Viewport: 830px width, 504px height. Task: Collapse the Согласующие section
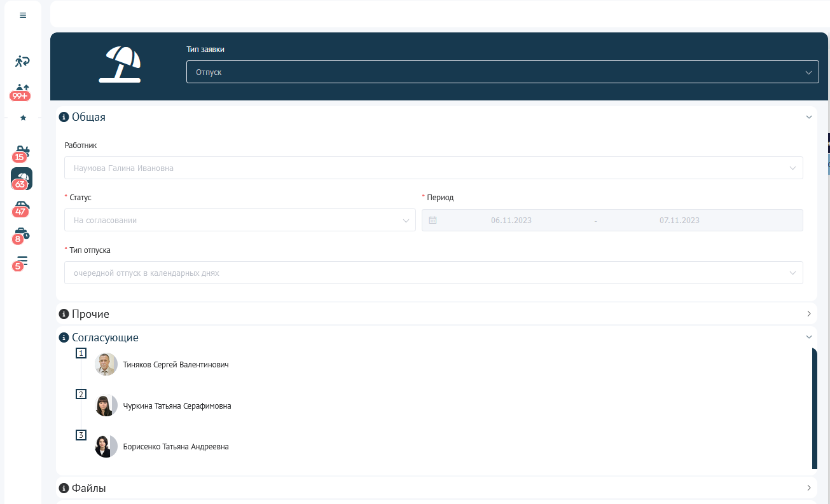click(809, 337)
